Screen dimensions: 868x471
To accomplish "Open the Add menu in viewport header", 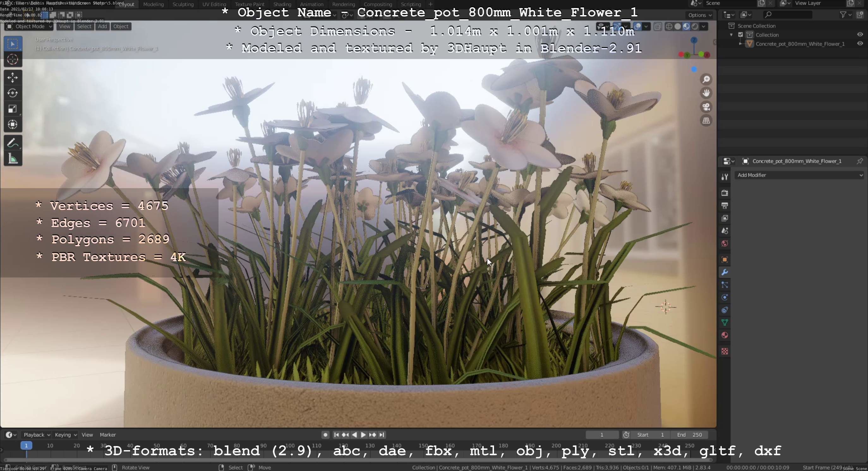I will click(102, 27).
